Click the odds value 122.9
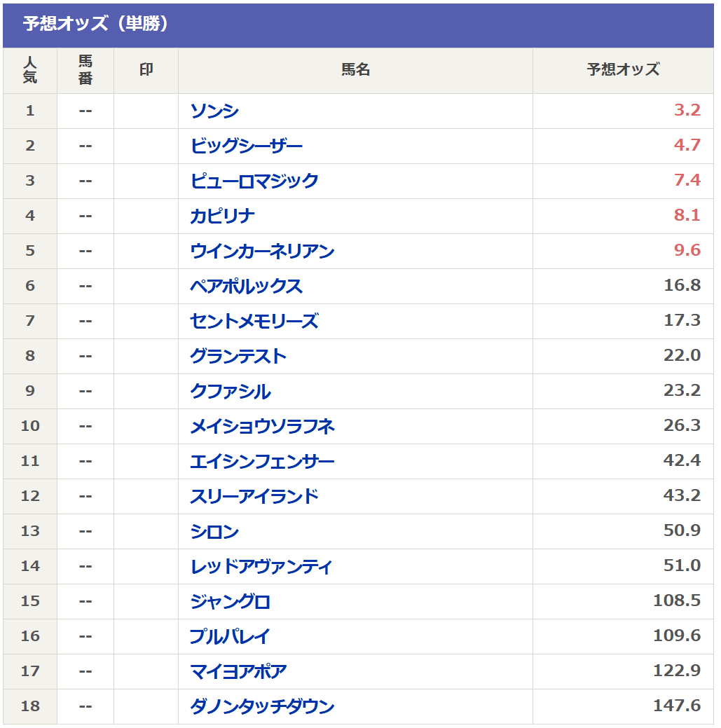 click(677, 671)
